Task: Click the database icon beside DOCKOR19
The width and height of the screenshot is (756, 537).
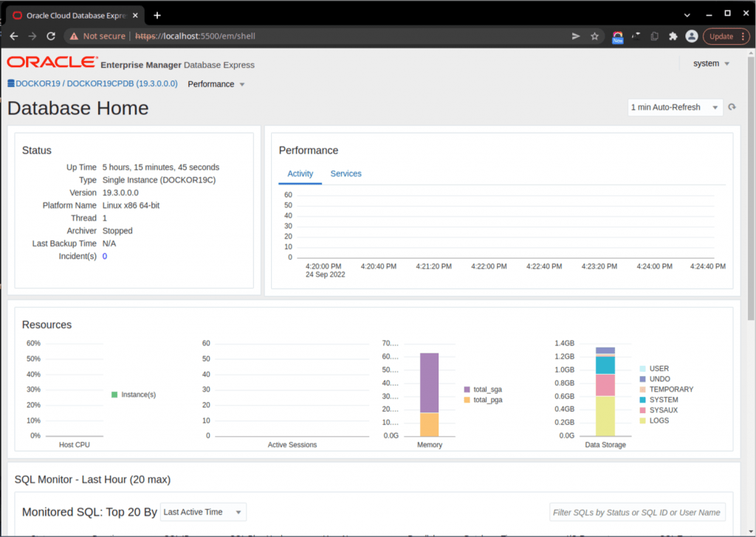Action: click(x=11, y=83)
